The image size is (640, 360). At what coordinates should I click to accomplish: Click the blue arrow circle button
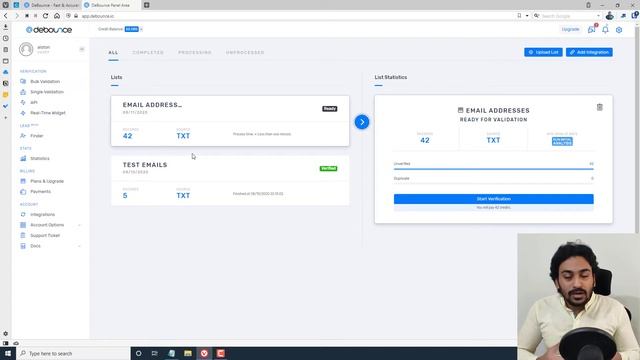coord(362,122)
